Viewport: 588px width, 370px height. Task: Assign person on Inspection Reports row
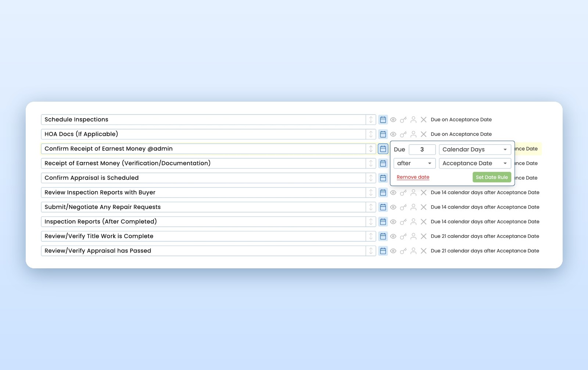(x=413, y=222)
